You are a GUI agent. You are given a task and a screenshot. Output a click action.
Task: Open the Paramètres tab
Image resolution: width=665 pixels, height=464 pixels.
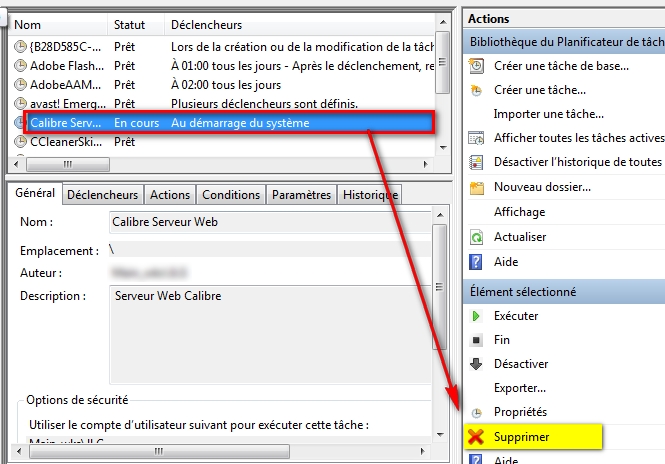(x=301, y=195)
